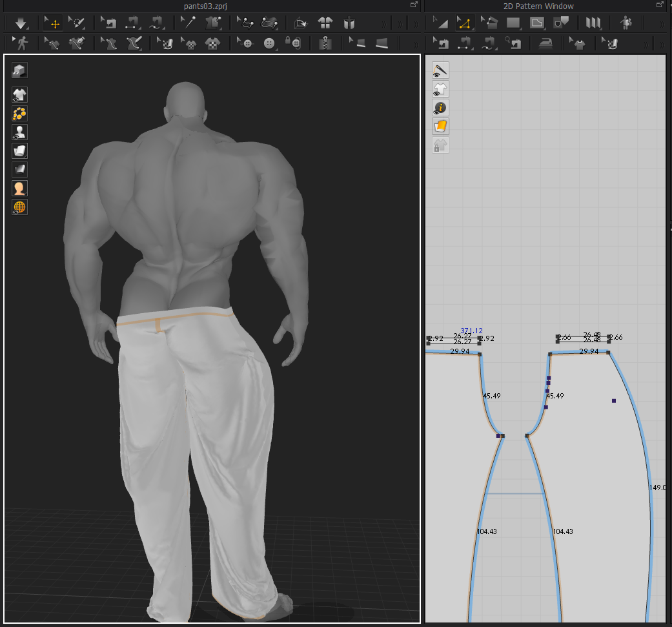Toggle avatar visibility in 3D view
The height and width of the screenshot is (627, 672).
(x=19, y=132)
